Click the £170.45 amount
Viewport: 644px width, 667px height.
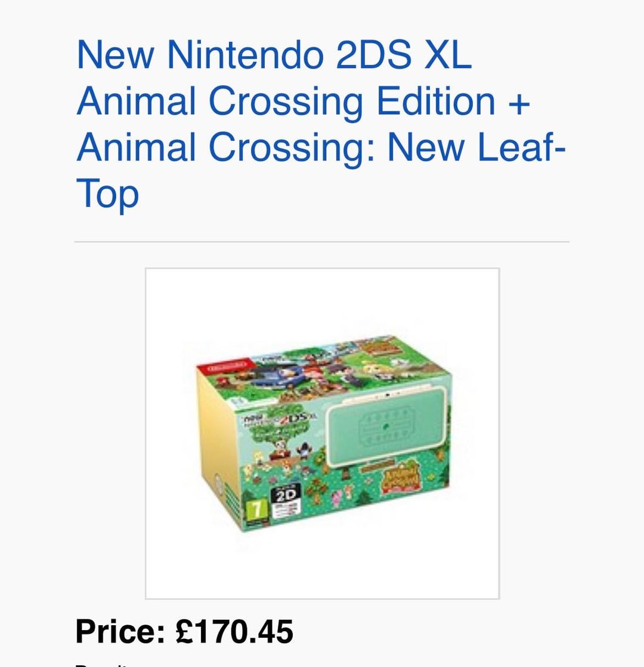coord(235,631)
